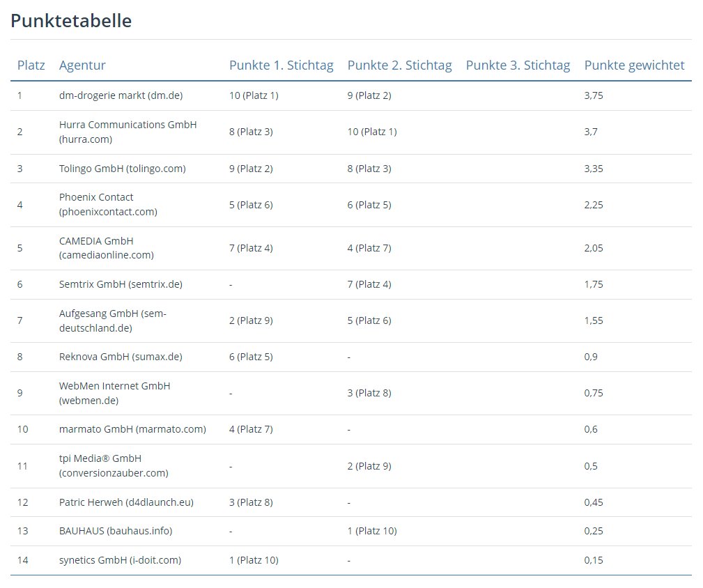Click '10 (Platz 1)' in Hurra Communications row

(x=371, y=132)
